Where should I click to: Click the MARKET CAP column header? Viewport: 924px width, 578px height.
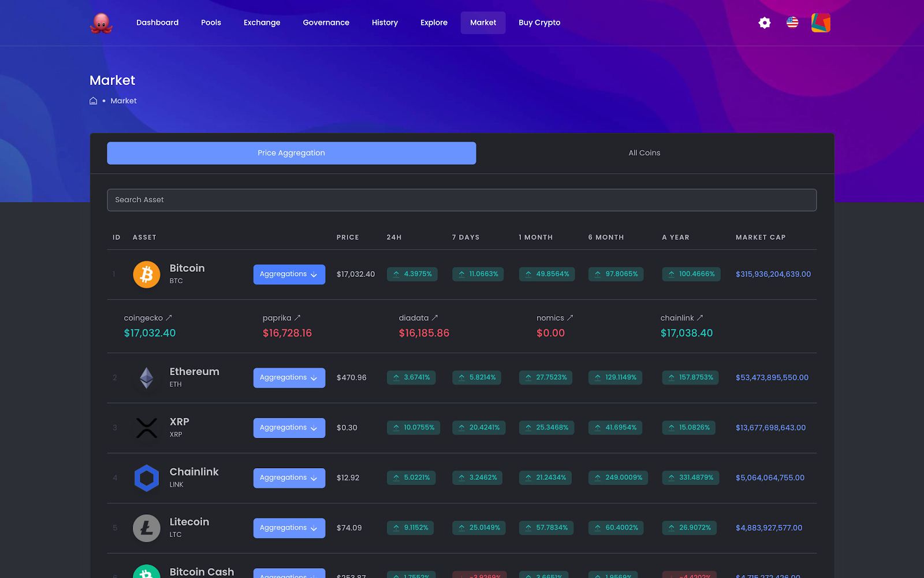(761, 238)
